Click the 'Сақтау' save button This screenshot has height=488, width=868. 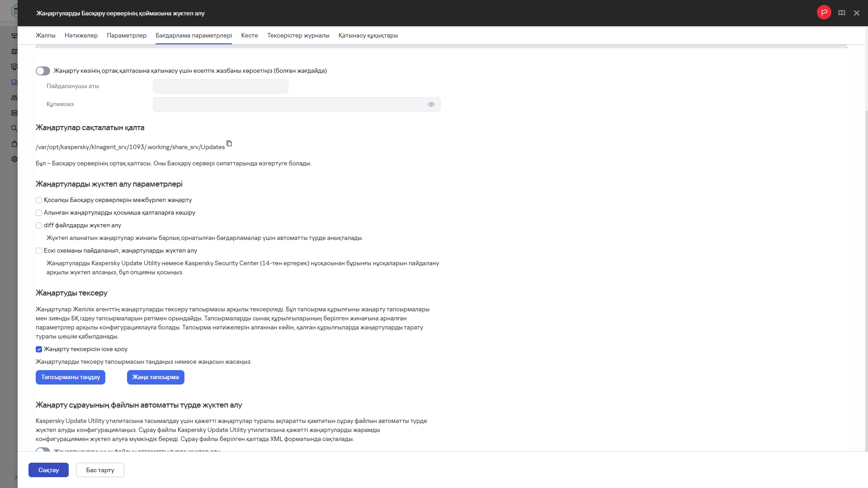pos(48,470)
